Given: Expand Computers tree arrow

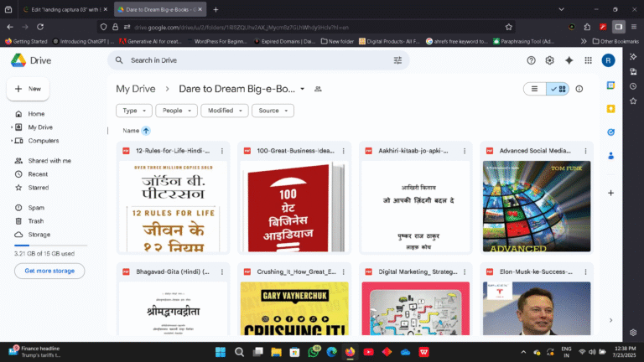Looking at the screenshot, I should coord(12,141).
